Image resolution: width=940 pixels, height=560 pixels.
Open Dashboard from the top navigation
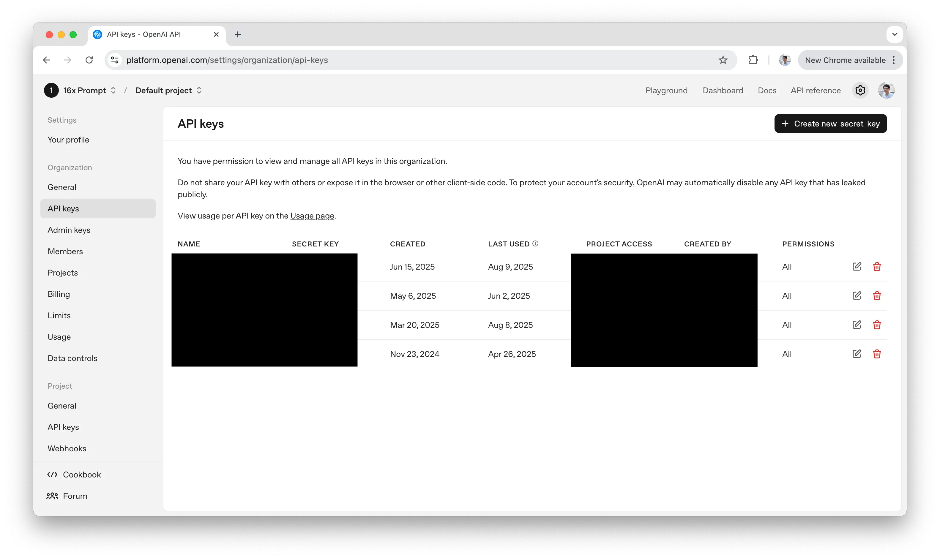click(723, 91)
